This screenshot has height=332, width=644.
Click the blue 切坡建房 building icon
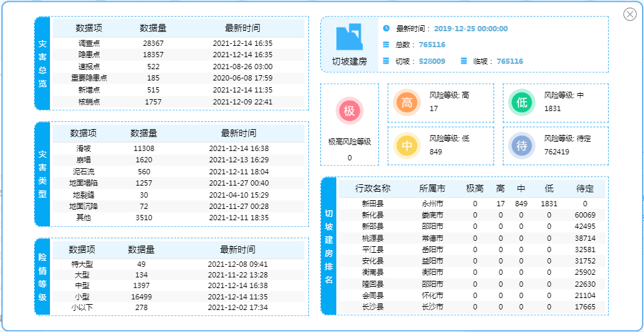349,37
